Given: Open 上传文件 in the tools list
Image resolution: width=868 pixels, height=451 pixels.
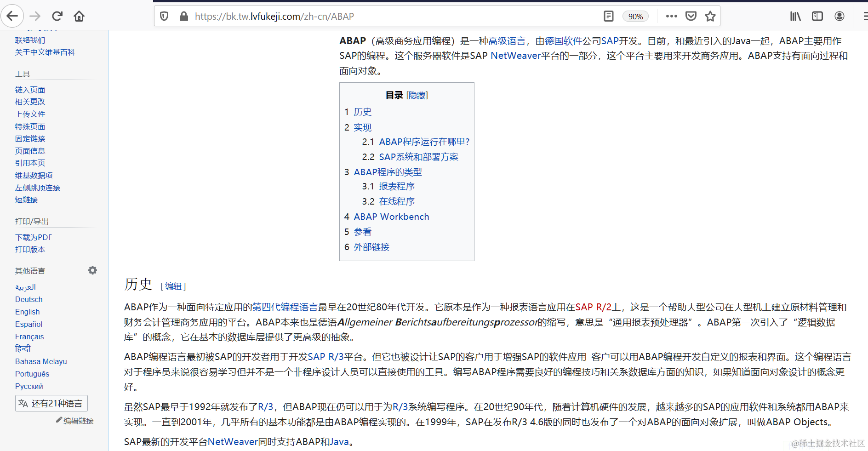Looking at the screenshot, I should [x=30, y=114].
